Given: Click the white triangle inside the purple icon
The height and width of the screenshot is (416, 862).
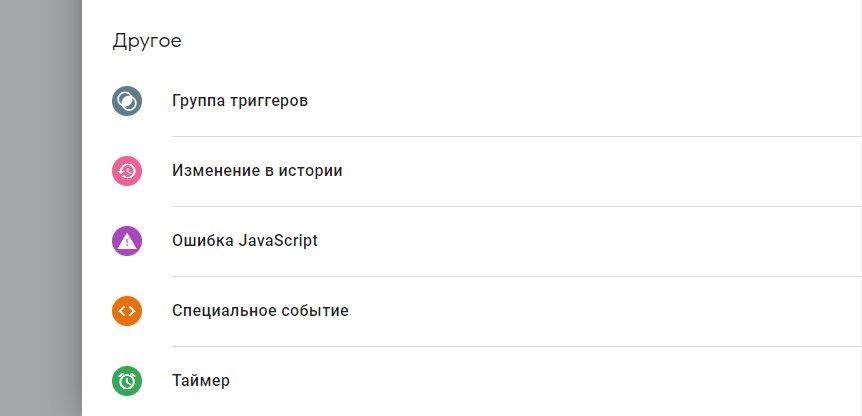Looking at the screenshot, I should pos(127,240).
